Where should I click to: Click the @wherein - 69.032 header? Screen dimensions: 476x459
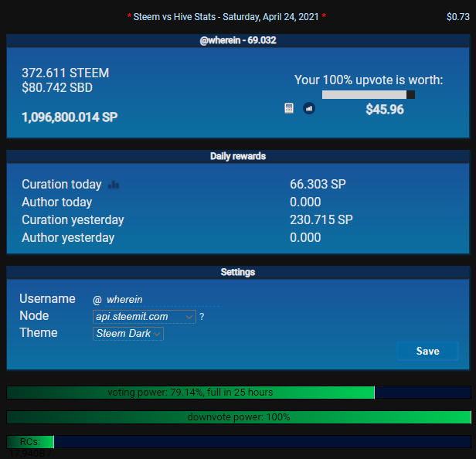(x=238, y=40)
